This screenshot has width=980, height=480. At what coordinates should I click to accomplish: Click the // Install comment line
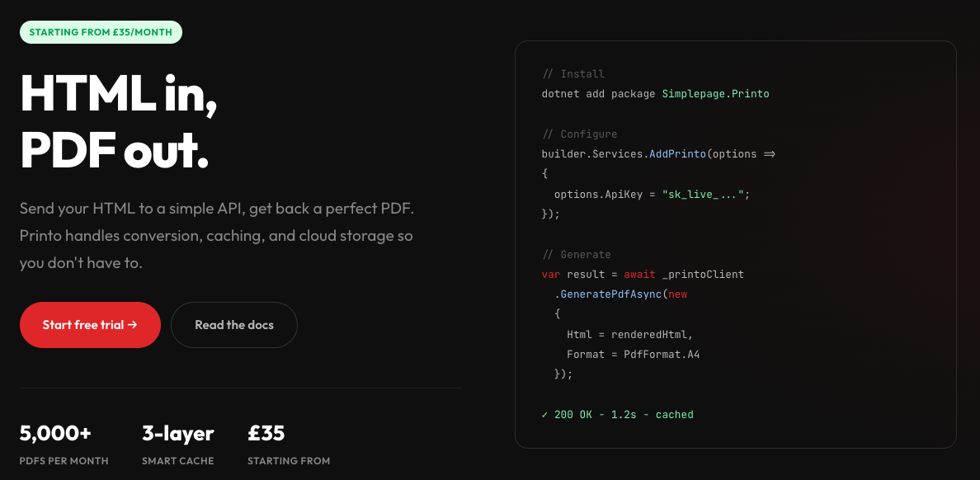(x=573, y=73)
